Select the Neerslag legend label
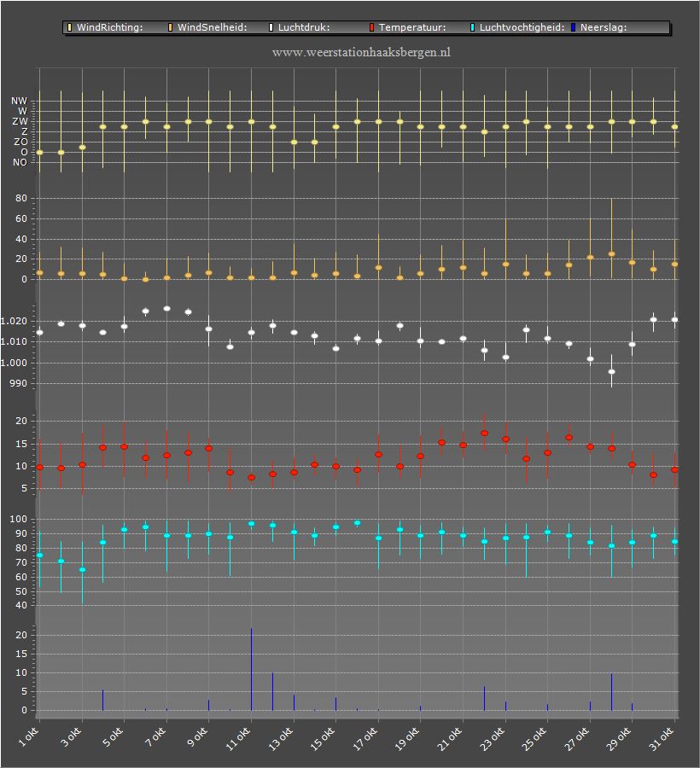This screenshot has width=700, height=768. point(604,27)
